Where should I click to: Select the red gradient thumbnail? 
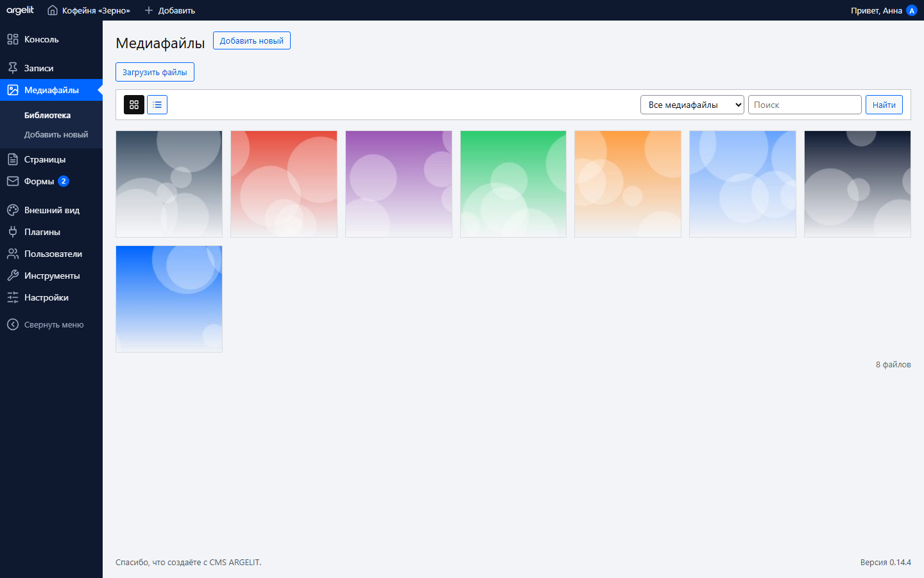pos(284,184)
